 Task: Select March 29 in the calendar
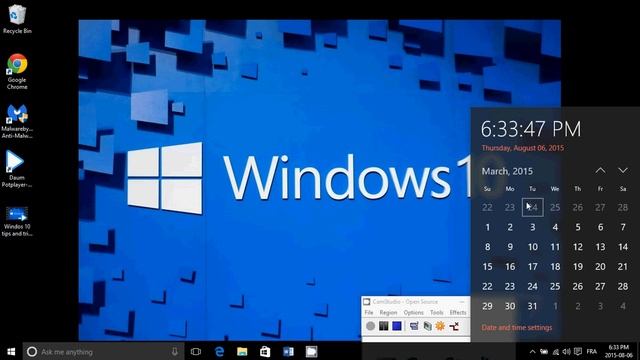point(487,306)
